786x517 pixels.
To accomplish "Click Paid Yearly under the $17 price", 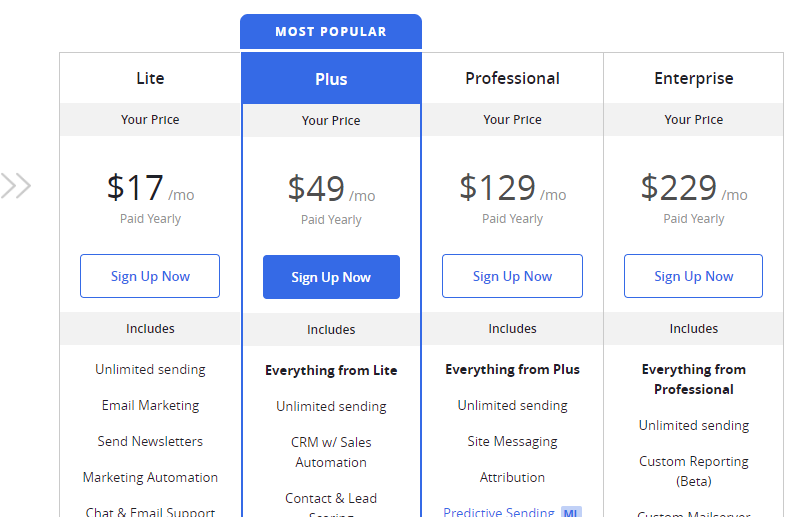I will (x=150, y=219).
